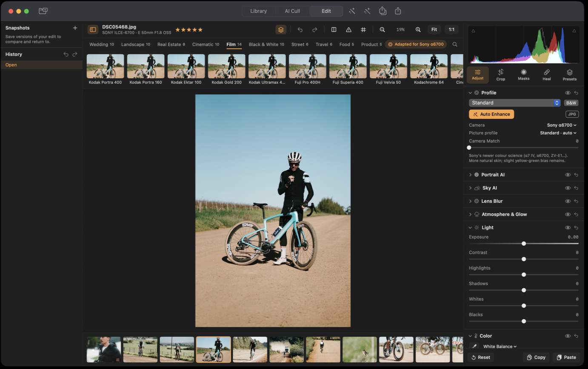The image size is (588, 369).
Task: Click the Camera Match slider handle
Action: (x=469, y=148)
